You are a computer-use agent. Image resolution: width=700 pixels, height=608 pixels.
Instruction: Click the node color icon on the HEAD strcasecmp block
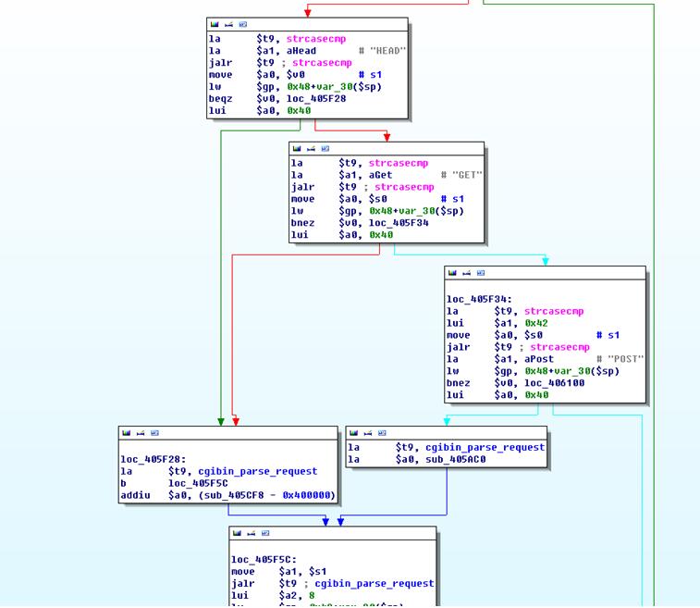215,25
